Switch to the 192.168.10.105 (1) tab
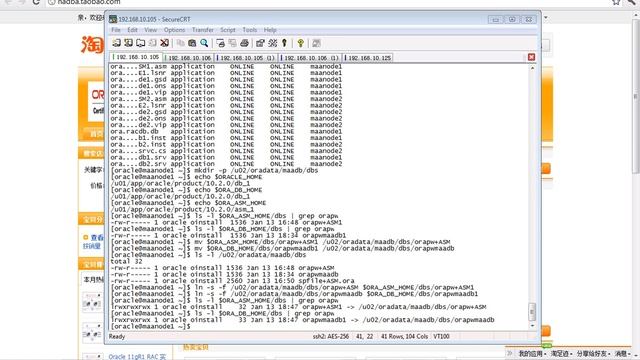 (247, 58)
